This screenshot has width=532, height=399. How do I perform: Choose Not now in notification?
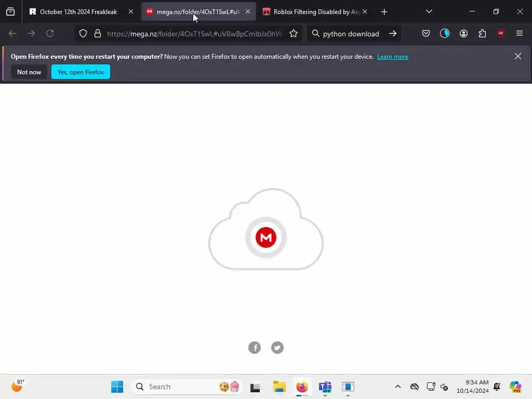point(29,72)
